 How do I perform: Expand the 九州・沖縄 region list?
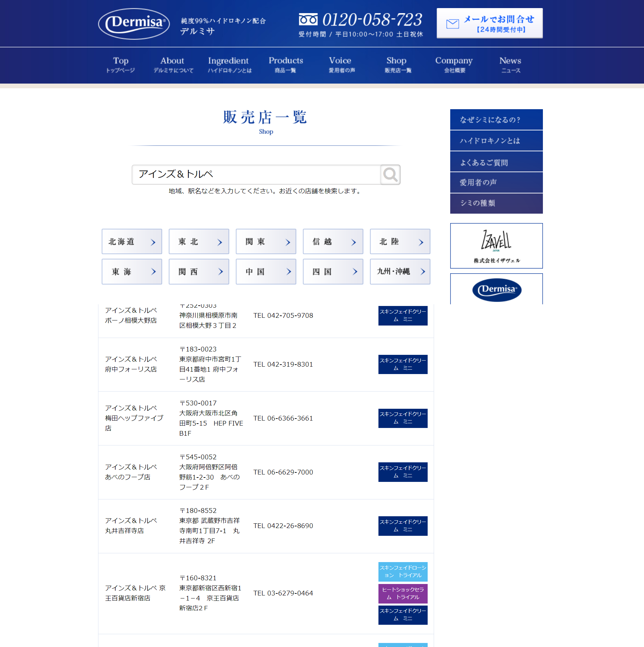(400, 272)
